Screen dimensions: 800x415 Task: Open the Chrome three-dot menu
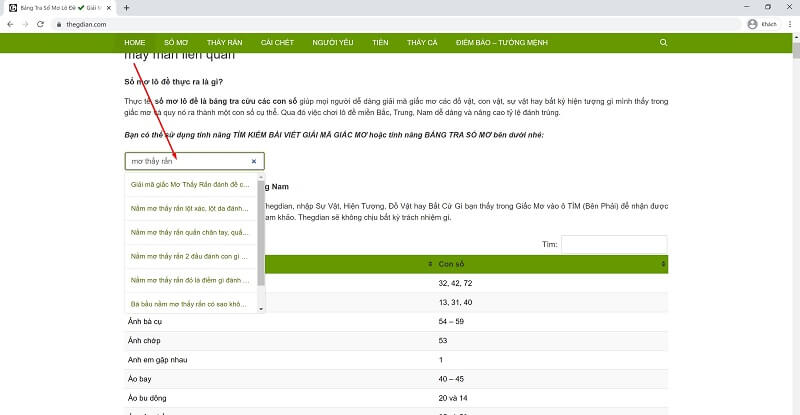[x=788, y=23]
